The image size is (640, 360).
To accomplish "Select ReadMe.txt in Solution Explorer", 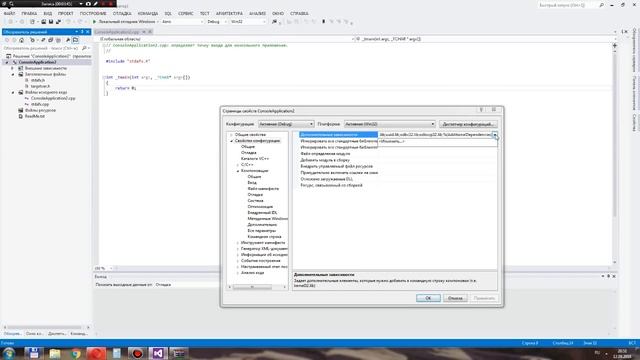I will (35, 116).
